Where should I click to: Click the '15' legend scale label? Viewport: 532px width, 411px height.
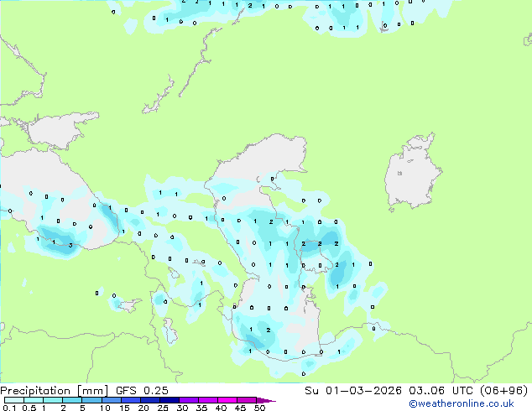point(124,408)
